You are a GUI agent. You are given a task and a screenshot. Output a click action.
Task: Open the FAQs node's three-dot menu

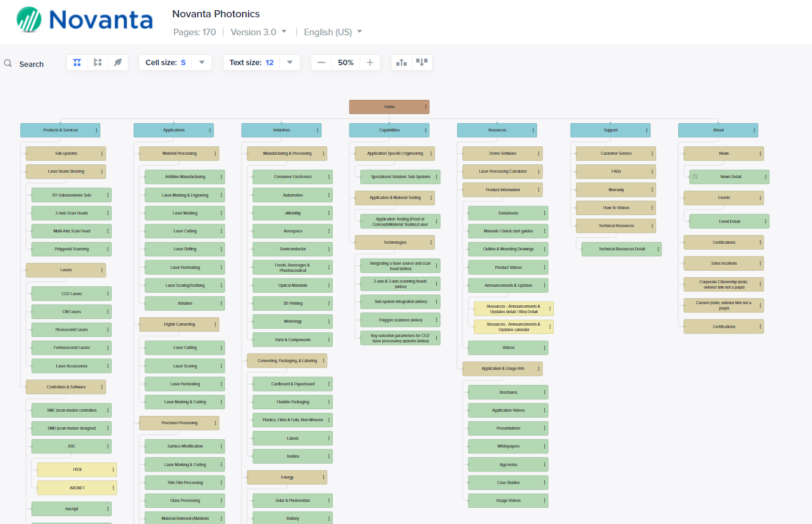pyautogui.click(x=652, y=171)
